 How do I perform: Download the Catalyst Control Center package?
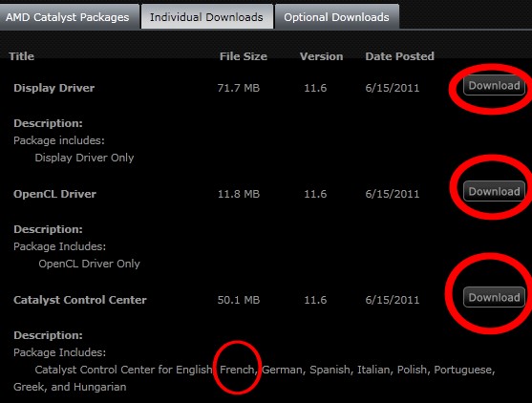[x=494, y=297]
